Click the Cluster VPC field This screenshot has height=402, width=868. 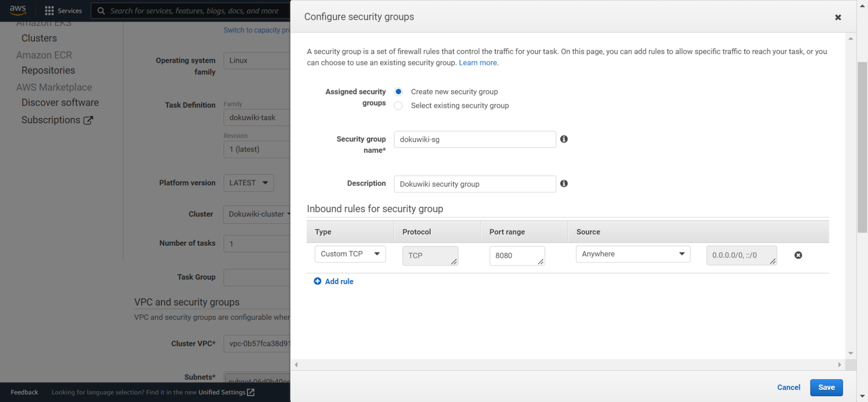[x=257, y=344]
